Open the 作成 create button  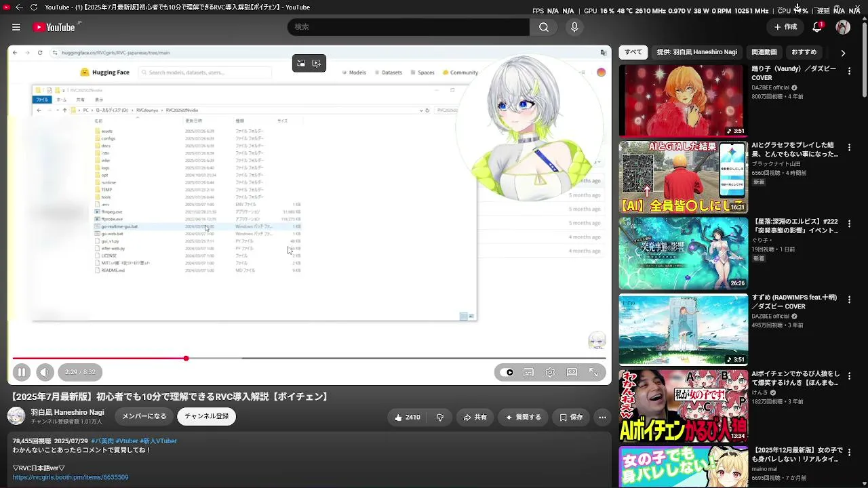786,27
